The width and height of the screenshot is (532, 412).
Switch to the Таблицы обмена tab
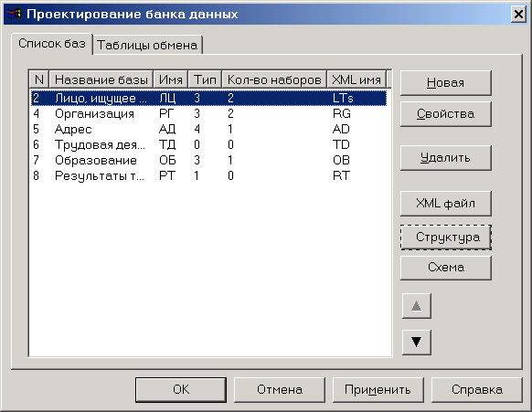pyautogui.click(x=147, y=45)
